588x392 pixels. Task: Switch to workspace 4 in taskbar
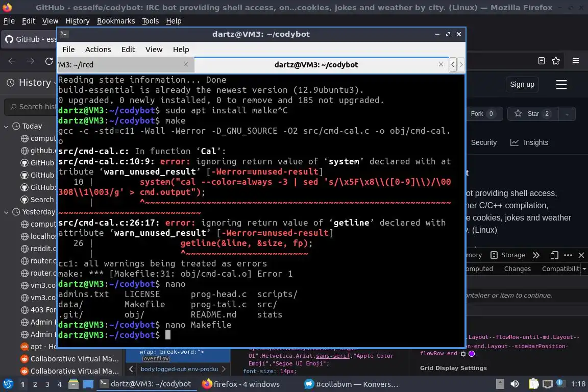click(59, 384)
